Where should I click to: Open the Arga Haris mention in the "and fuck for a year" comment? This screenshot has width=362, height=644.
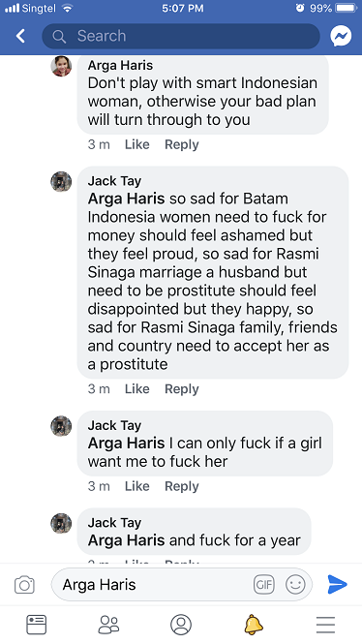[126, 540]
